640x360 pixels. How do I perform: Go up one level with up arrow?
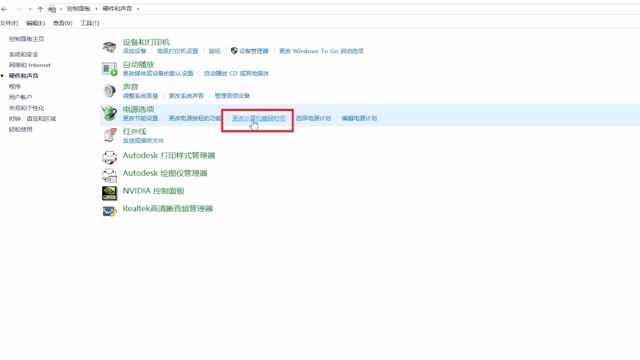point(40,9)
